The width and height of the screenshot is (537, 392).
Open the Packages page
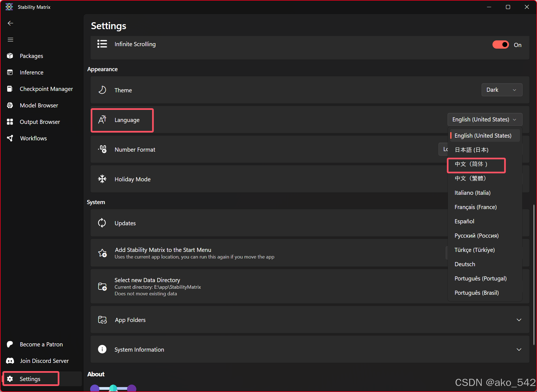tap(42, 56)
